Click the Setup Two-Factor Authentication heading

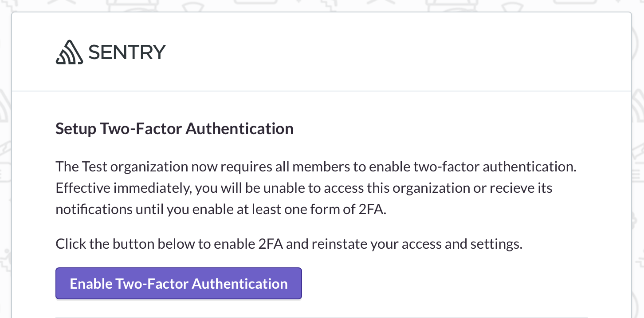(x=174, y=129)
